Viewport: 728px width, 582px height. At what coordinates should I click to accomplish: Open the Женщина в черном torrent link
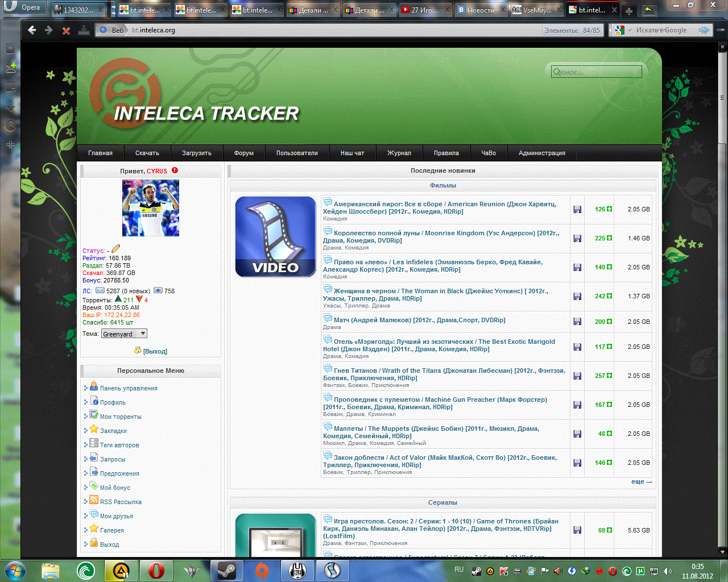click(436, 294)
